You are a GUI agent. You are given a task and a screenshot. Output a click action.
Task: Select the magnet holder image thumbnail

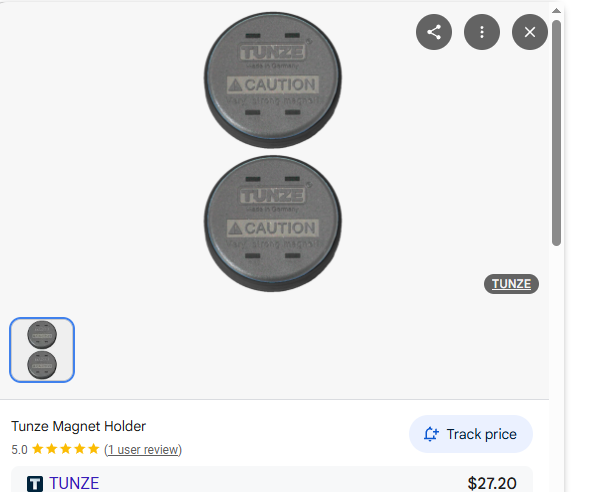[x=42, y=350]
